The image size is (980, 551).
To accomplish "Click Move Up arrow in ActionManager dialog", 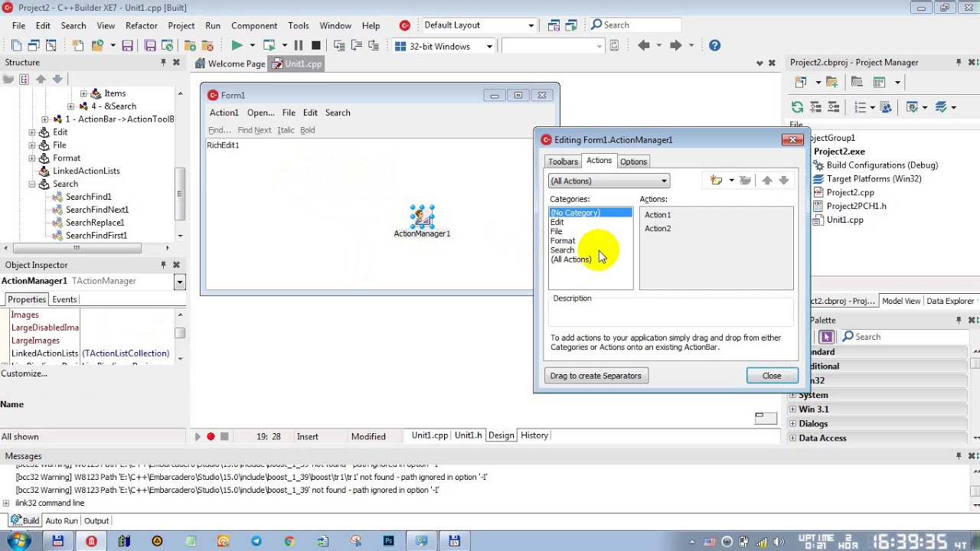I will tap(767, 181).
